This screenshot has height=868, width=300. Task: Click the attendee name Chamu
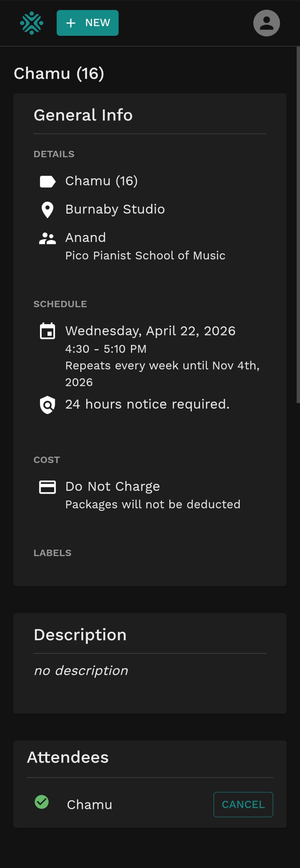pos(89,805)
